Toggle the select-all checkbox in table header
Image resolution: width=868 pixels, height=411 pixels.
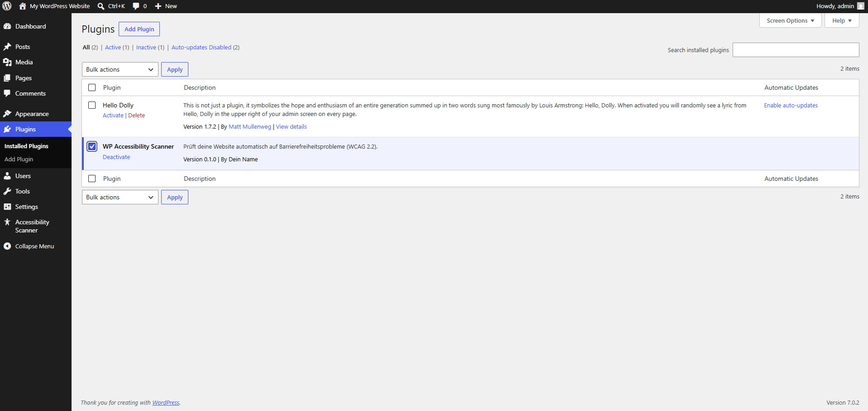pyautogui.click(x=92, y=87)
